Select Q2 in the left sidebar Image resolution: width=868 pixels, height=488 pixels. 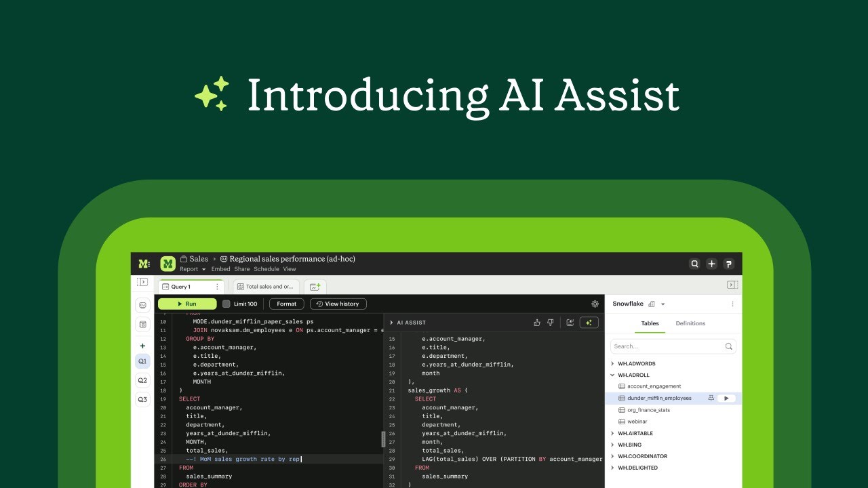click(x=142, y=381)
